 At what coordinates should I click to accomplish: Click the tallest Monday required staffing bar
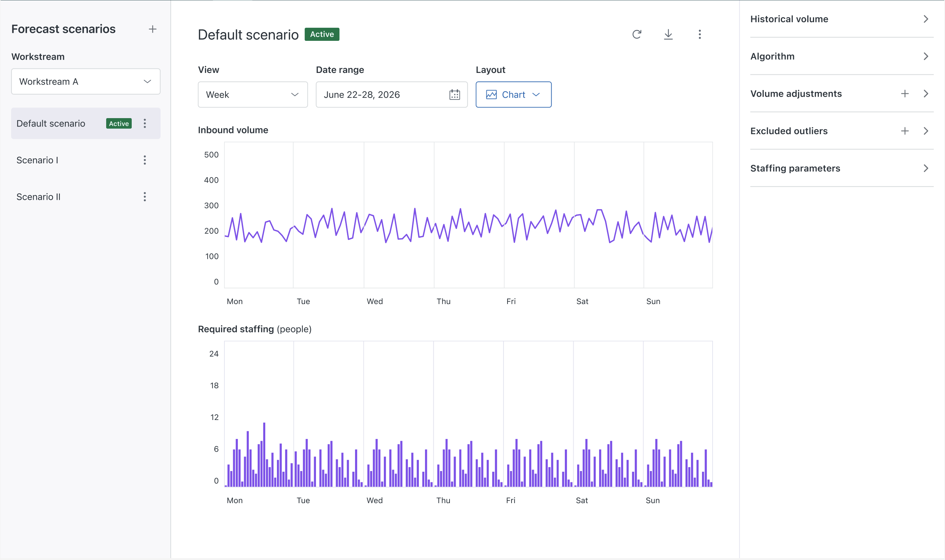[x=264, y=455]
